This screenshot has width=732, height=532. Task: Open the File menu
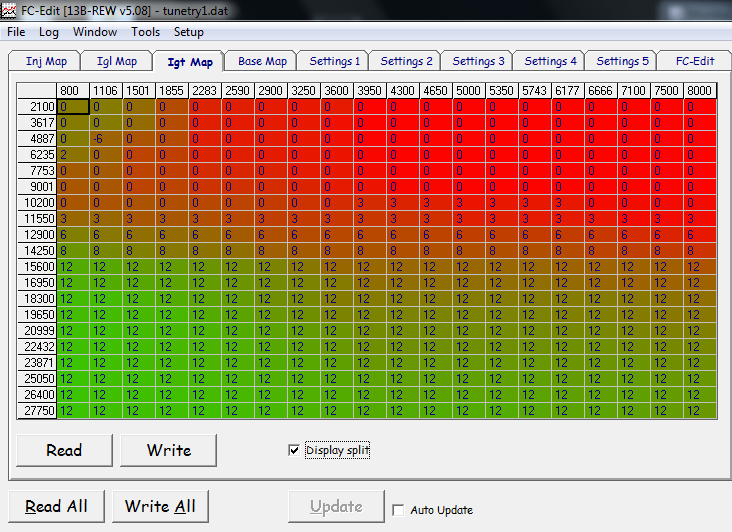pyautogui.click(x=16, y=32)
